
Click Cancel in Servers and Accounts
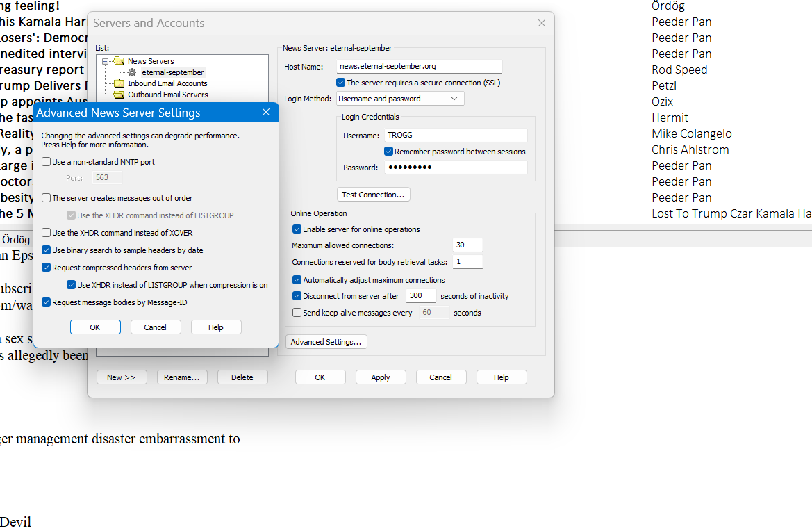[x=440, y=377]
